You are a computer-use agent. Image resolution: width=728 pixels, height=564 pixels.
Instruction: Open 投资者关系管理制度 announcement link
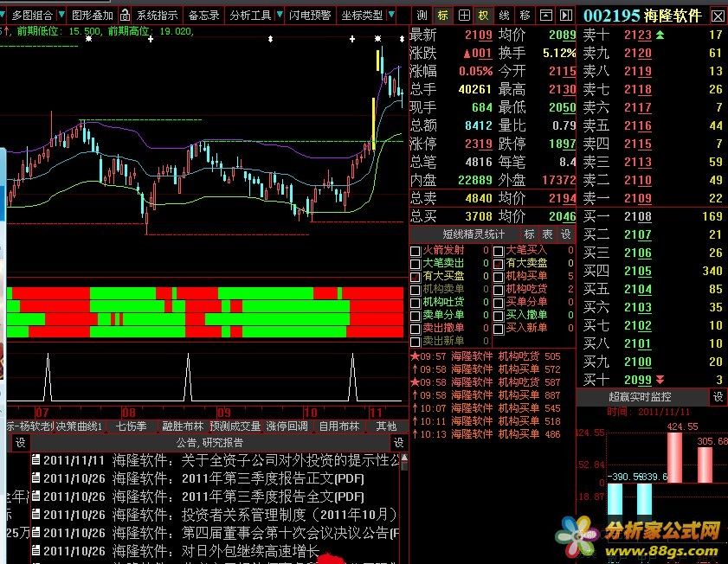[x=290, y=515]
